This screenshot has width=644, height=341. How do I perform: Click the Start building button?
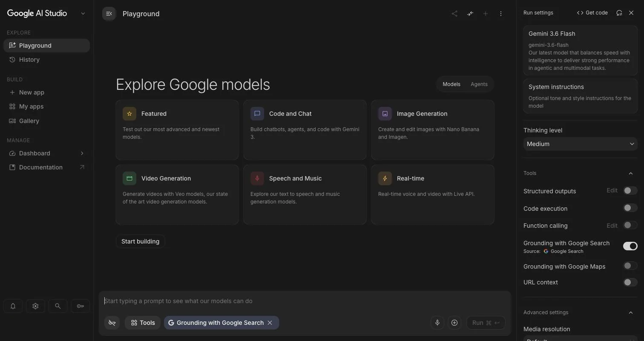click(x=140, y=241)
